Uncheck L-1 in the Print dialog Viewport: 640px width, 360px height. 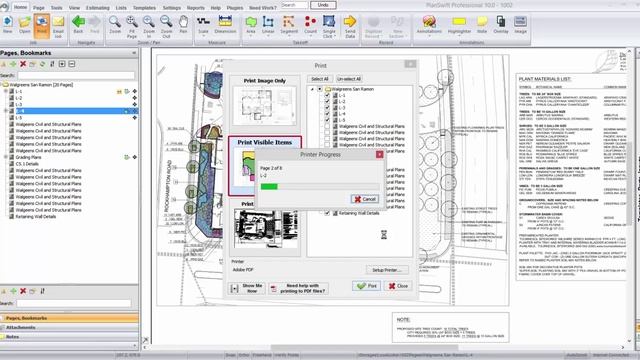(x=327, y=95)
